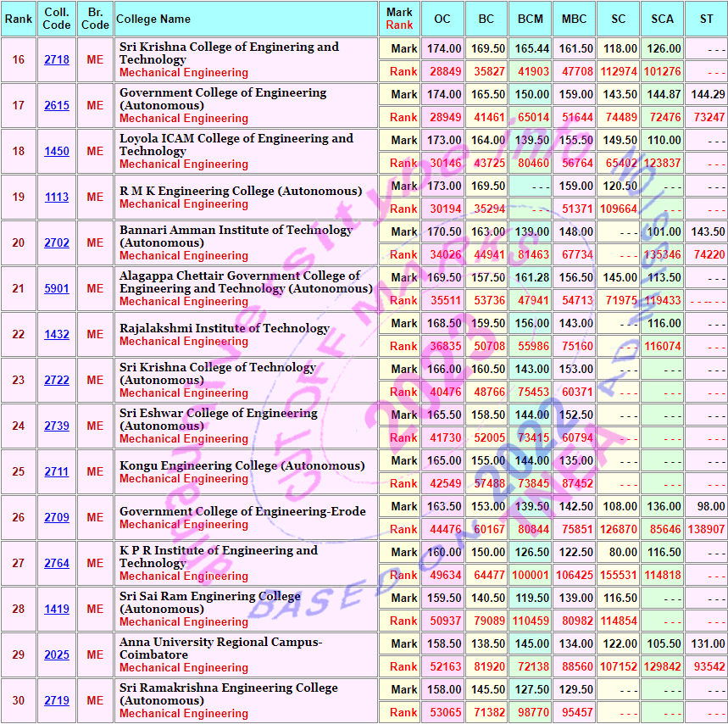Open college code 1419 link
The image size is (728, 724).
tap(57, 609)
